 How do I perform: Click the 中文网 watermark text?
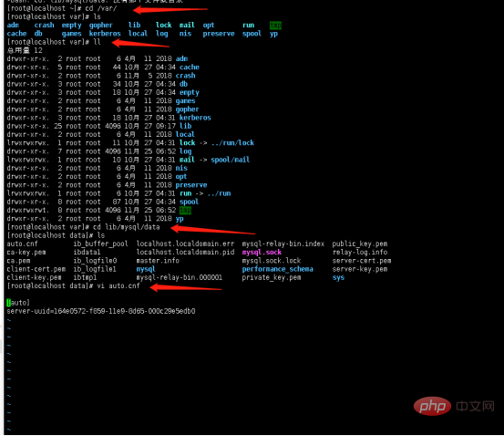pyautogui.click(x=475, y=406)
